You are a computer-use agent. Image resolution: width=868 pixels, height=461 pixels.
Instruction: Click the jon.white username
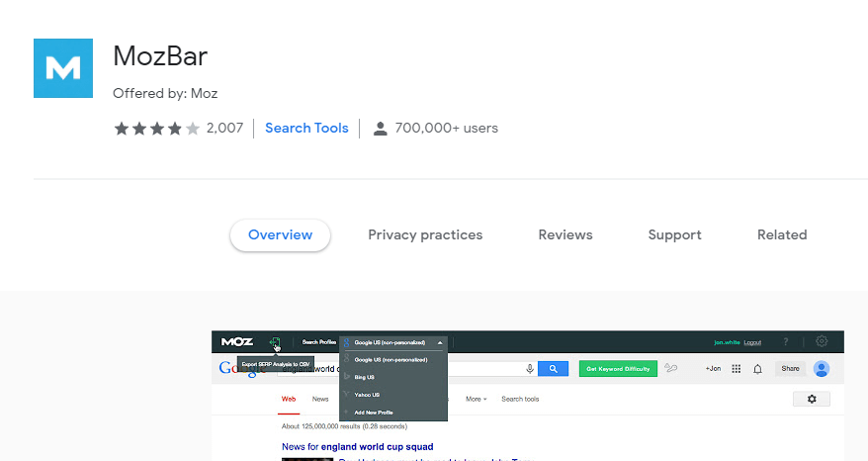point(727,342)
